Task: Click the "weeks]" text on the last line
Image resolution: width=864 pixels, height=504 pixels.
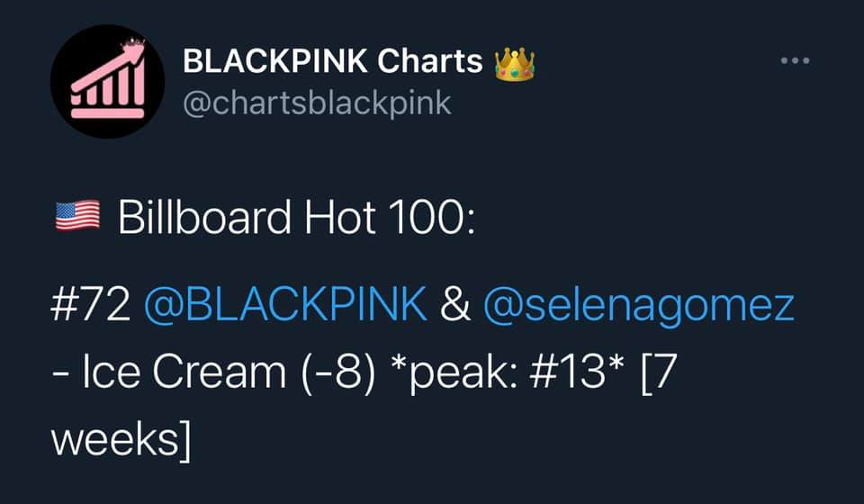Action: [121, 439]
